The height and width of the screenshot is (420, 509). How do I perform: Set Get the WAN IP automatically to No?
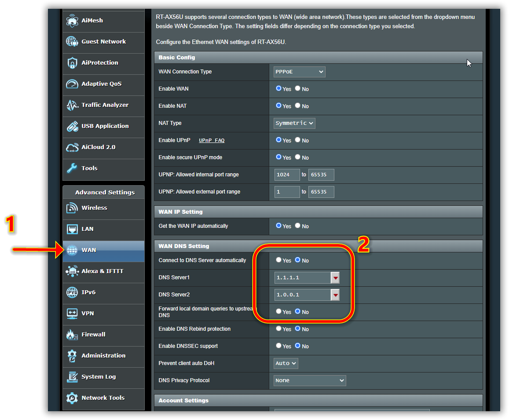click(x=298, y=226)
